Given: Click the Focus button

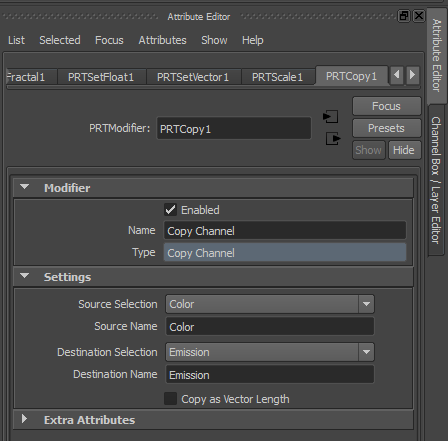Looking at the screenshot, I should click(x=386, y=106).
